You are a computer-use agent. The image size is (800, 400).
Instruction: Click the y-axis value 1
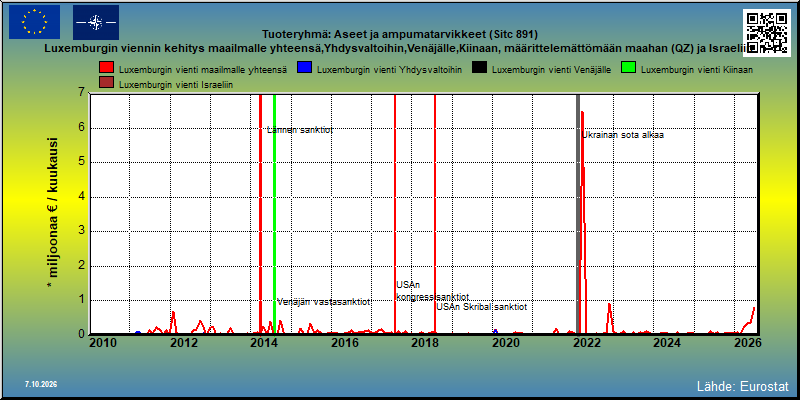coord(82,300)
